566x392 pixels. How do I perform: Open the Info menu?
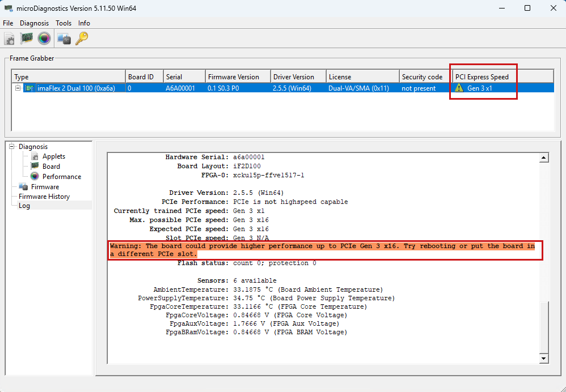pyautogui.click(x=84, y=23)
